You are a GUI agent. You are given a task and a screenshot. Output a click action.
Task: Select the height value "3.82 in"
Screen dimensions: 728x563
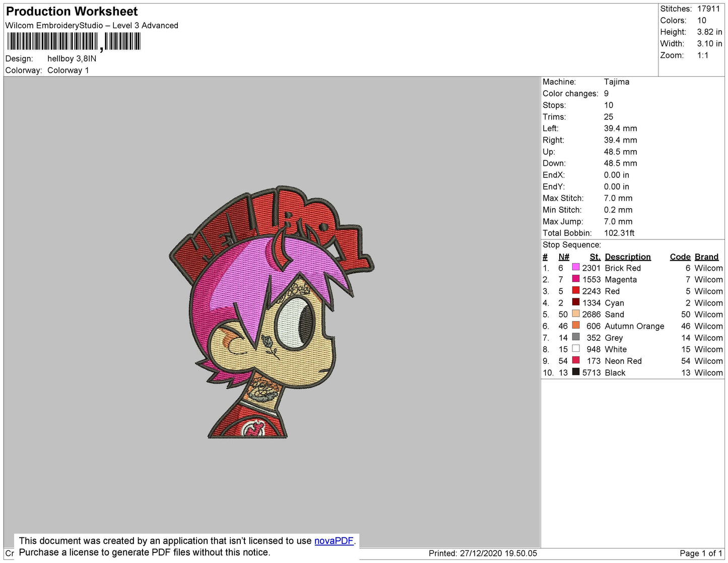(710, 32)
